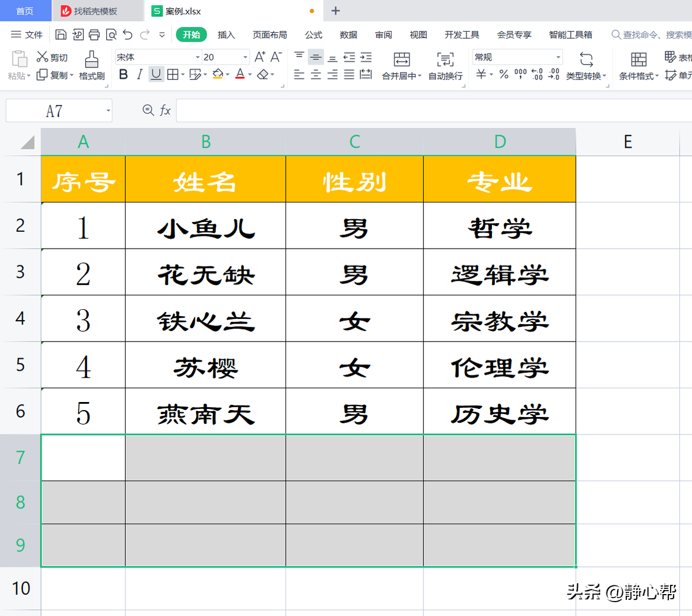Click the select-all triangle corner
Image resolution: width=692 pixels, height=616 pixels.
click(x=27, y=142)
